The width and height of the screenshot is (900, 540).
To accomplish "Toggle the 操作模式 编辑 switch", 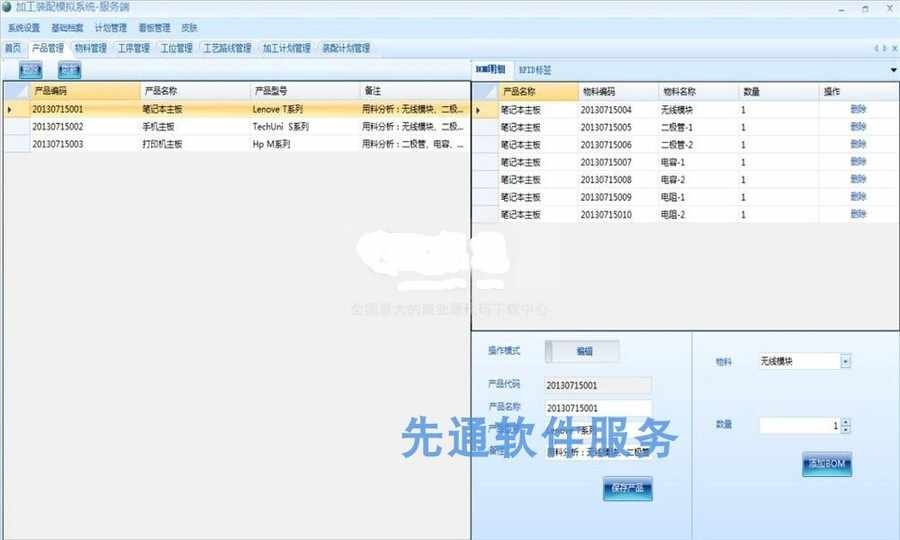I will point(582,351).
